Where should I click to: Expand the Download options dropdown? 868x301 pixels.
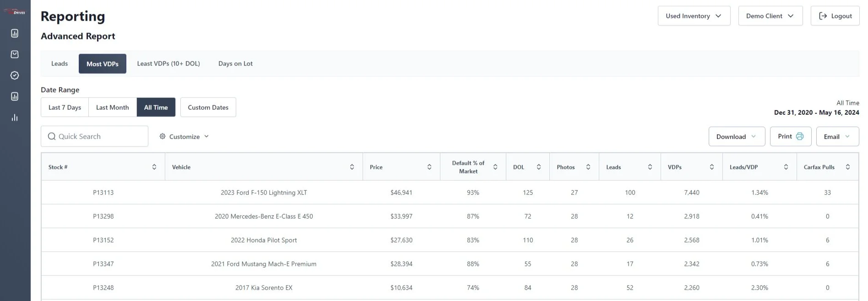(737, 136)
